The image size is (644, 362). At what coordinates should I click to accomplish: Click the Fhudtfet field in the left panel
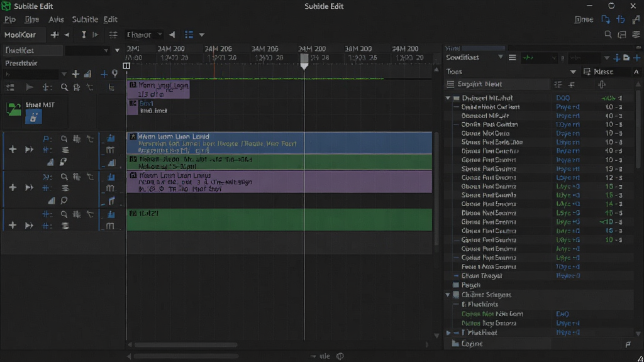33,50
